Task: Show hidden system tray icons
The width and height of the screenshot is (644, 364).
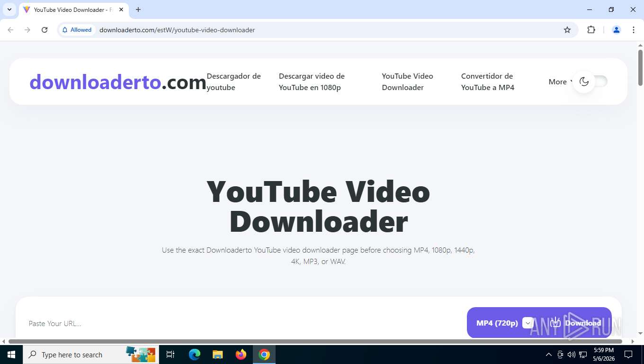Action: click(x=549, y=355)
